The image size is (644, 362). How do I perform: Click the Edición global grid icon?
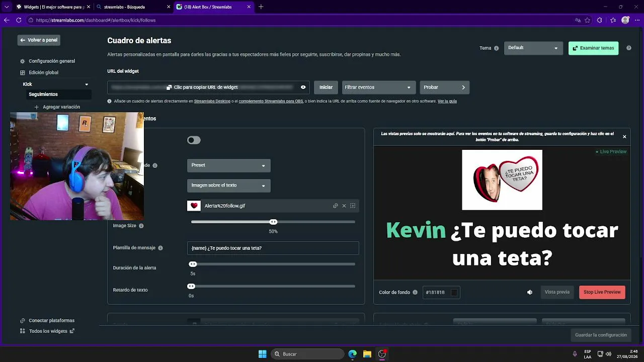point(22,72)
